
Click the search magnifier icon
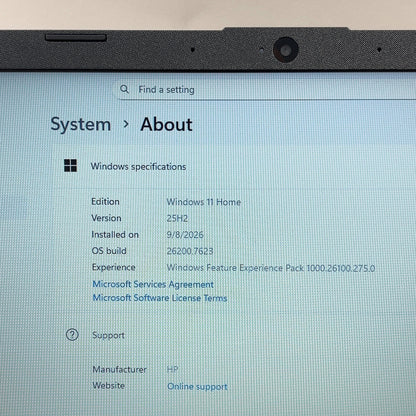point(124,89)
